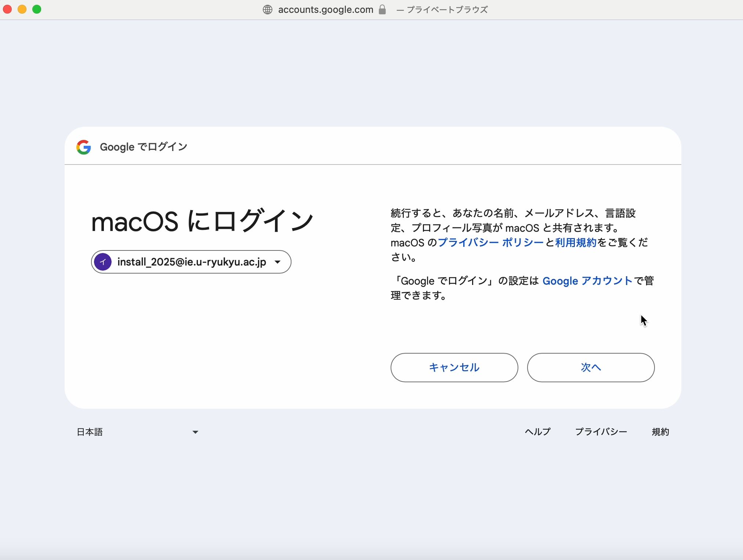Click the 次へ button
Screen dimensions: 743x560
click(591, 368)
